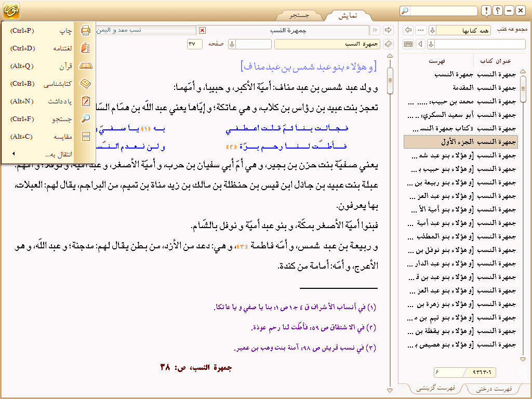Click the left-arrow button in library panel
The image size is (532, 399).
click(408, 30)
